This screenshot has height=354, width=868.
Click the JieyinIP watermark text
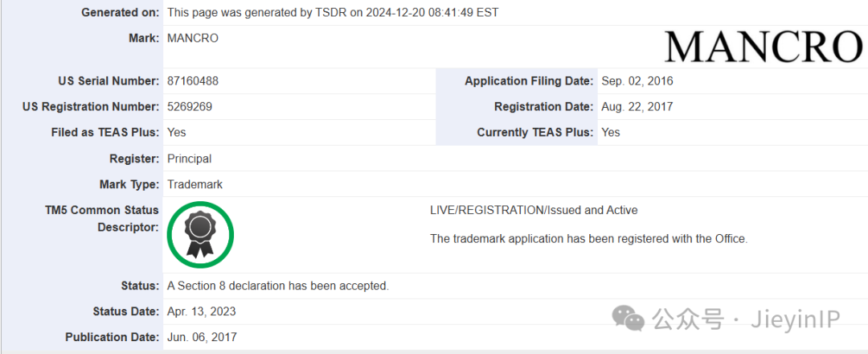795,319
